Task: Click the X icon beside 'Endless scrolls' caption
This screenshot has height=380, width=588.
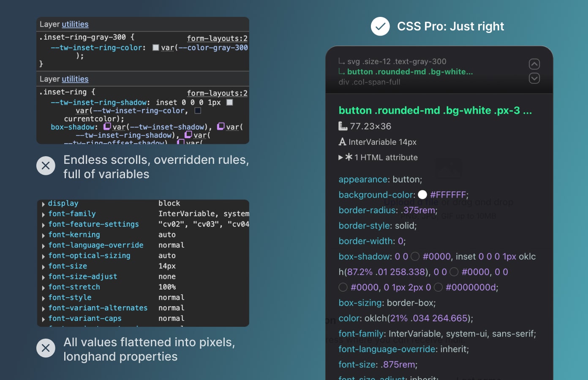Action: coord(46,166)
